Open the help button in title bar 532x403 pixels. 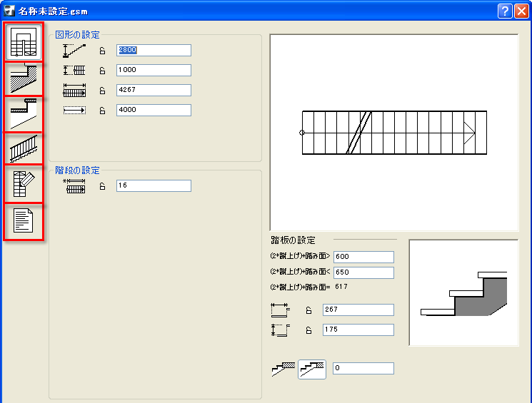505,11
